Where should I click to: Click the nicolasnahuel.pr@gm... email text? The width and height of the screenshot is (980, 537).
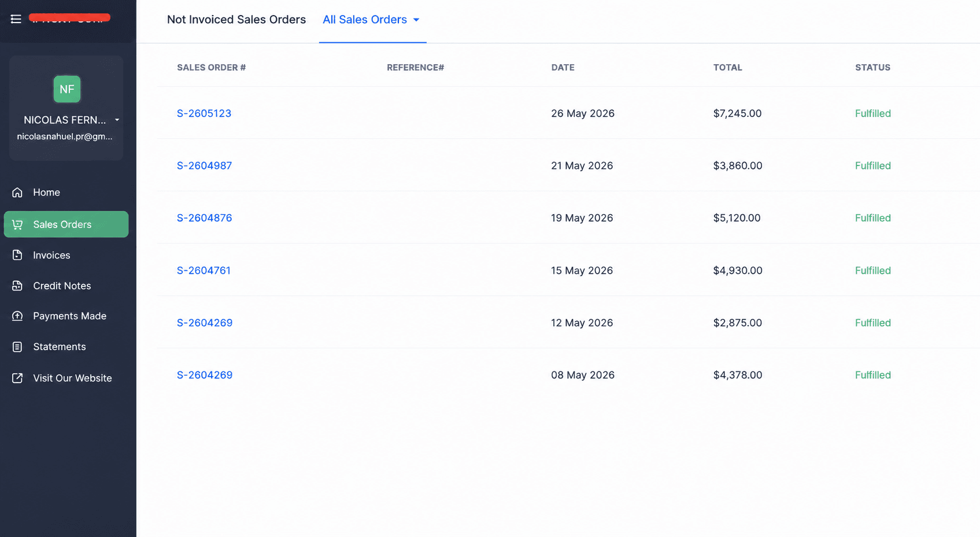click(x=65, y=137)
